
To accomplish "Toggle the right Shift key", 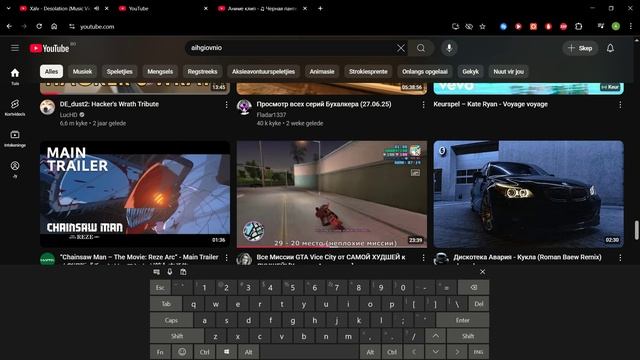I will (468, 336).
